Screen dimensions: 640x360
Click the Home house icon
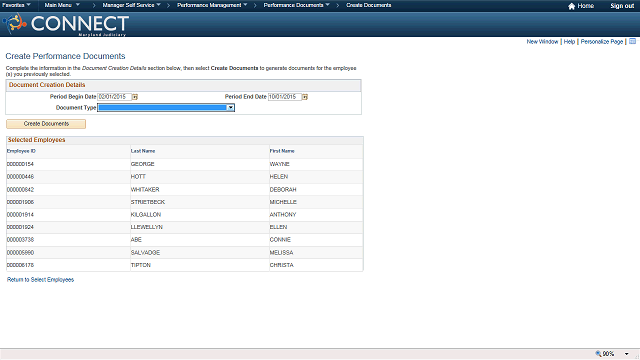571,6
